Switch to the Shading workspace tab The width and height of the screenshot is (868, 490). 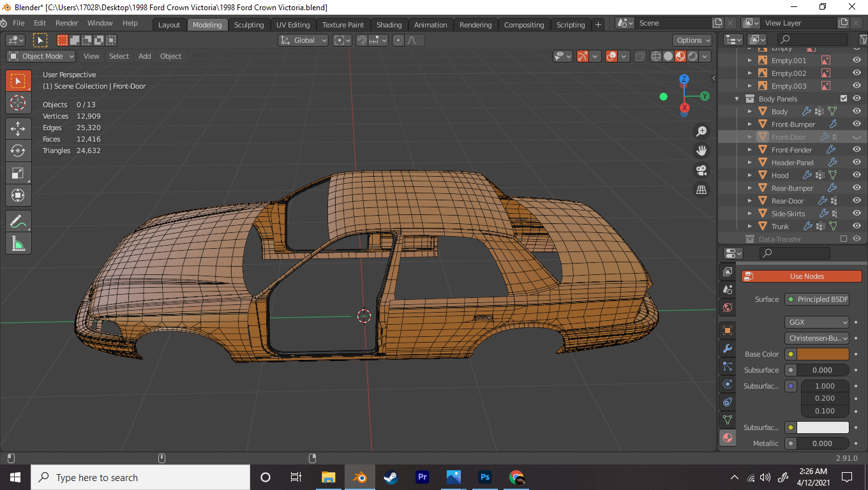pos(389,25)
